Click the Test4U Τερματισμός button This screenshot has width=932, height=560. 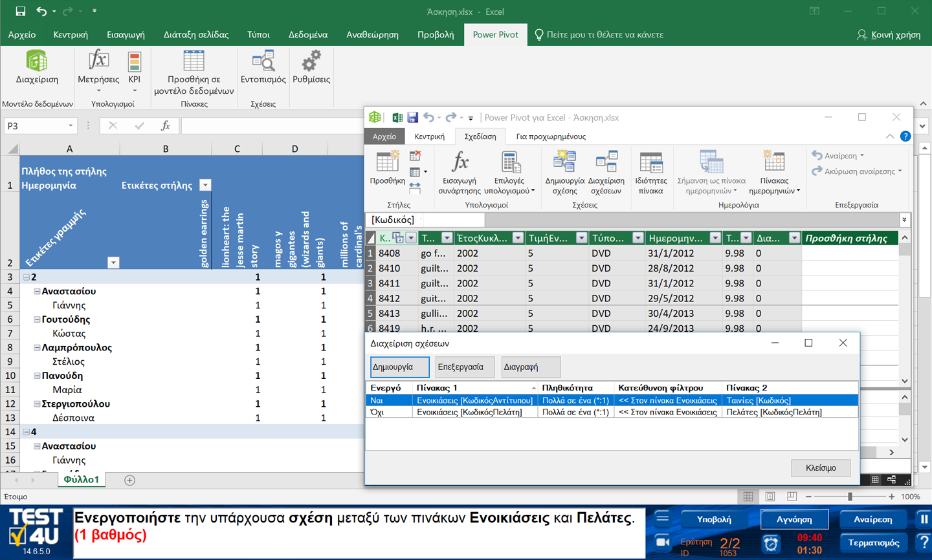(x=873, y=543)
